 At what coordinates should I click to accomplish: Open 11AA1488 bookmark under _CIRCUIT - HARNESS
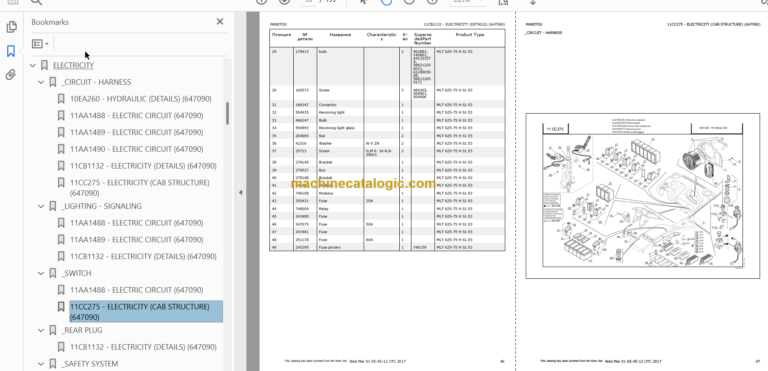pyautogui.click(x=136, y=116)
